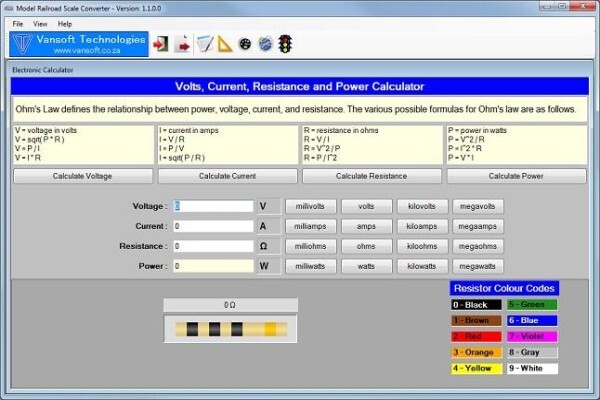
Task: Open the notepad with pen icon
Action: pos(205,44)
